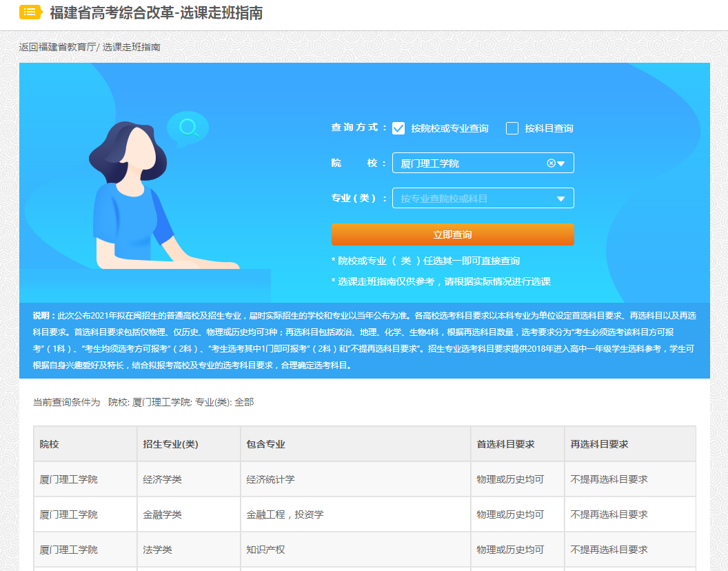Select the 经济统计学 cell
This screenshot has height=571, width=728.
click(x=356, y=479)
